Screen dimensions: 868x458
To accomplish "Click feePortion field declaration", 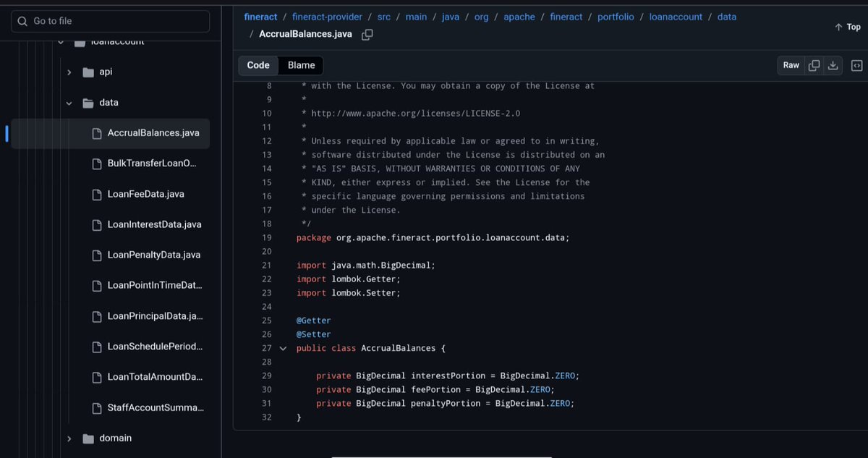I will 435,389.
